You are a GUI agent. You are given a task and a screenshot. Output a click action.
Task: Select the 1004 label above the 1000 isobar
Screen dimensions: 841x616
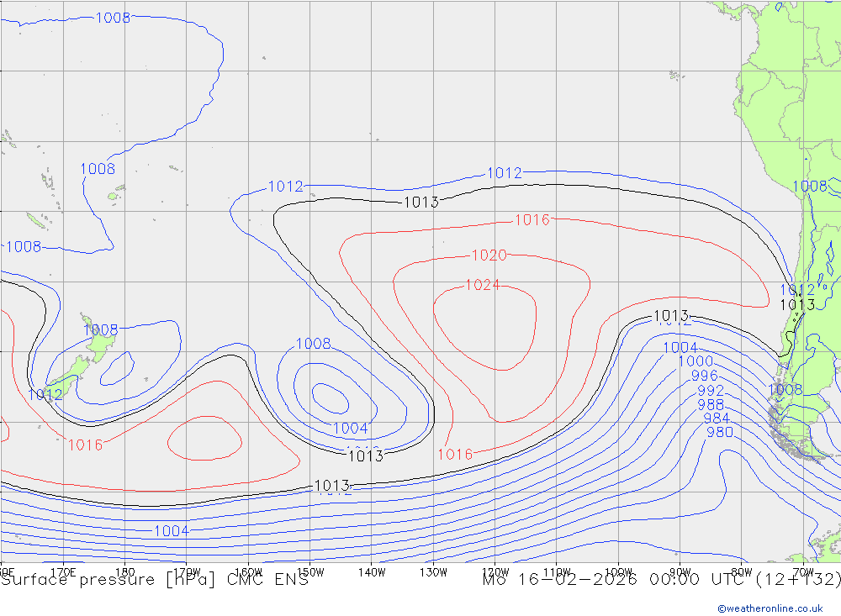680,347
